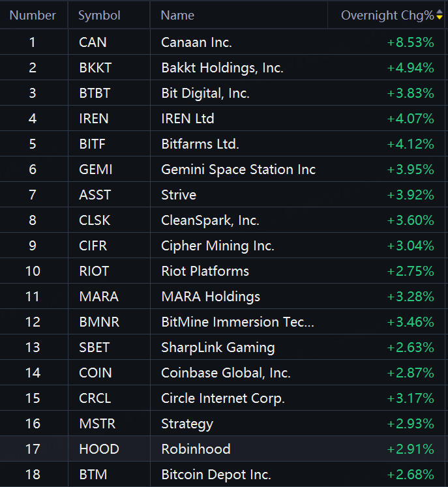Select the RIOT ticker symbol
This screenshot has height=487, width=448.
click(x=94, y=271)
